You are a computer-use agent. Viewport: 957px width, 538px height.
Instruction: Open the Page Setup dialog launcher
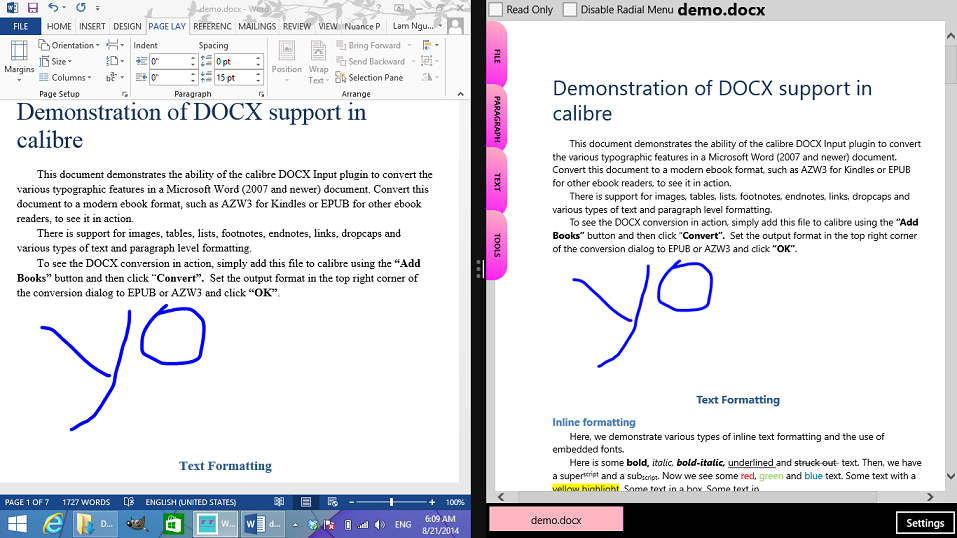(125, 94)
